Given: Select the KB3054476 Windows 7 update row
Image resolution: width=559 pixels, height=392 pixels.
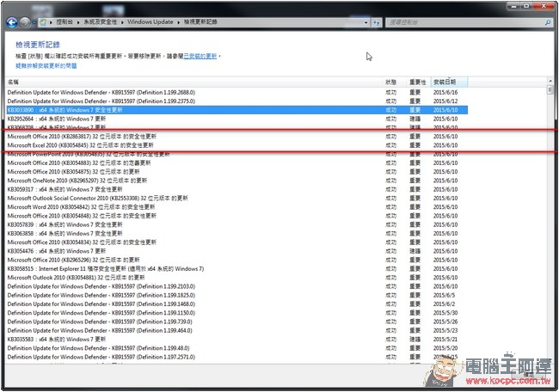Looking at the screenshot, I should point(237,251).
